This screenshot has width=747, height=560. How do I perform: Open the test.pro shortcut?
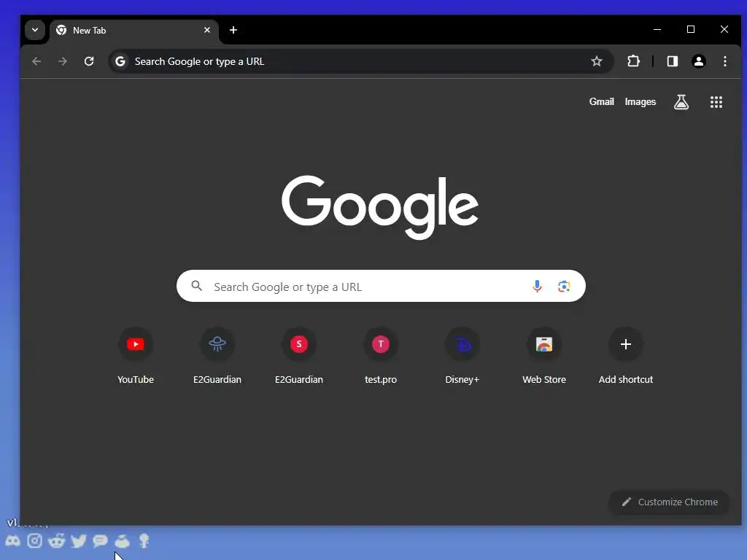(x=381, y=356)
